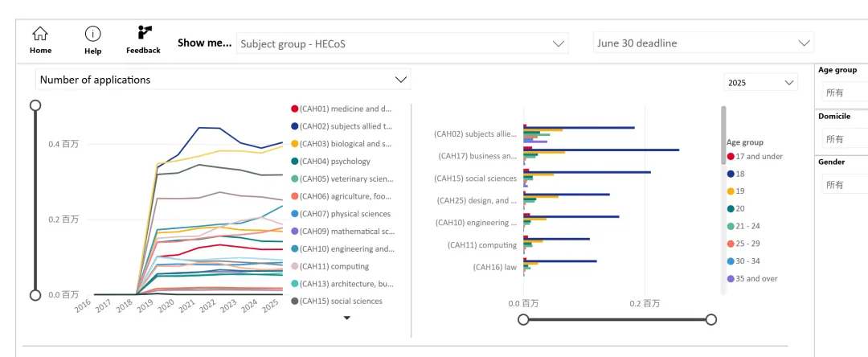Viewport: 868px width, 357px height.
Task: Click the top handle of vertical slider
Action: click(35, 105)
